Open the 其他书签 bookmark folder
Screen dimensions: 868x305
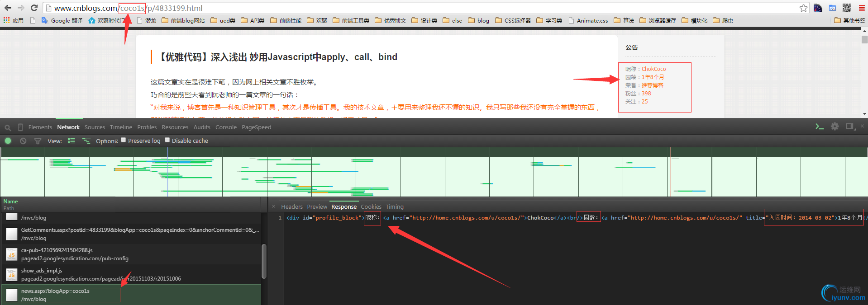click(850, 20)
